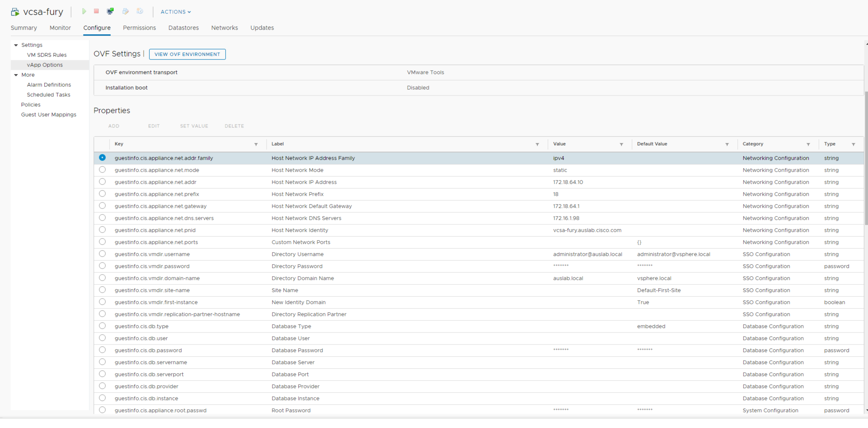Click the red Power Off icon

coord(96,11)
